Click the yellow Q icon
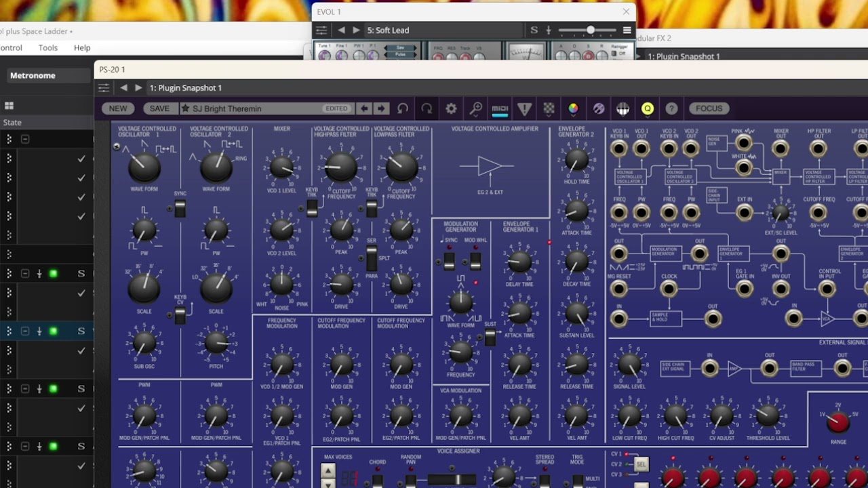 pyautogui.click(x=648, y=108)
